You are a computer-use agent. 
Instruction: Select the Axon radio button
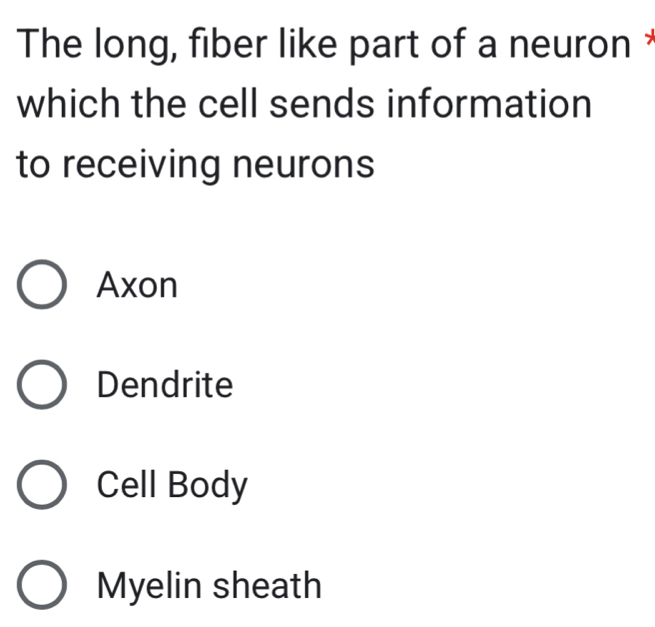tap(42, 284)
